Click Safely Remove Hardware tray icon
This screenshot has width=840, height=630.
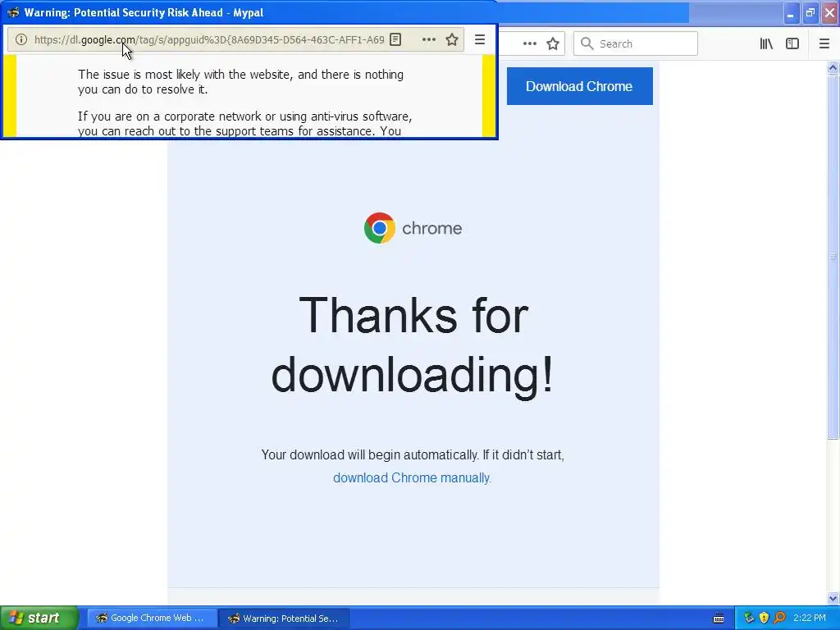tap(748, 618)
